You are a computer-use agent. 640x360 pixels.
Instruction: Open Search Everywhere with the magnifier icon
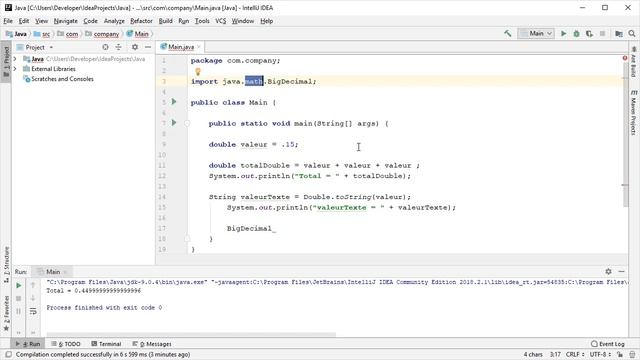tap(632, 33)
